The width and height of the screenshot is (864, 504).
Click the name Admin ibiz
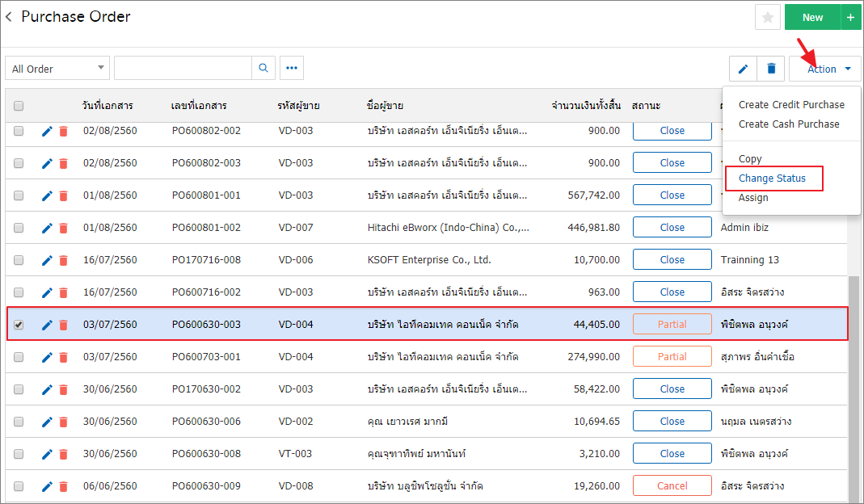pyautogui.click(x=744, y=228)
